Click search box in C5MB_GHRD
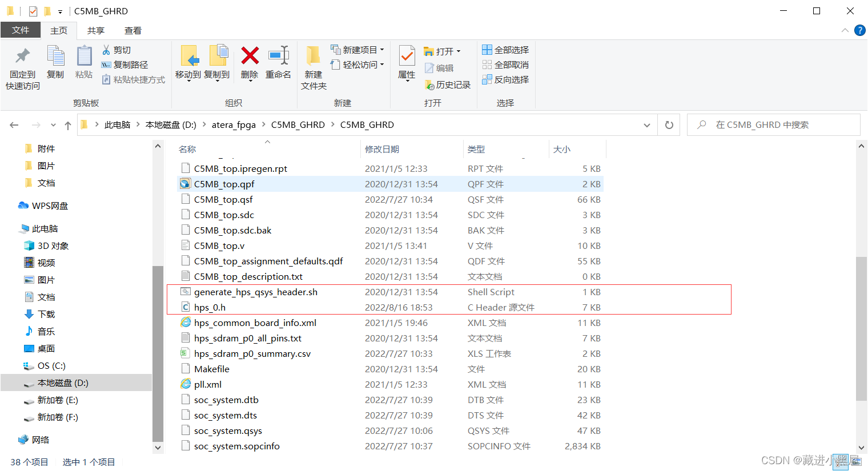 pyautogui.click(x=774, y=125)
